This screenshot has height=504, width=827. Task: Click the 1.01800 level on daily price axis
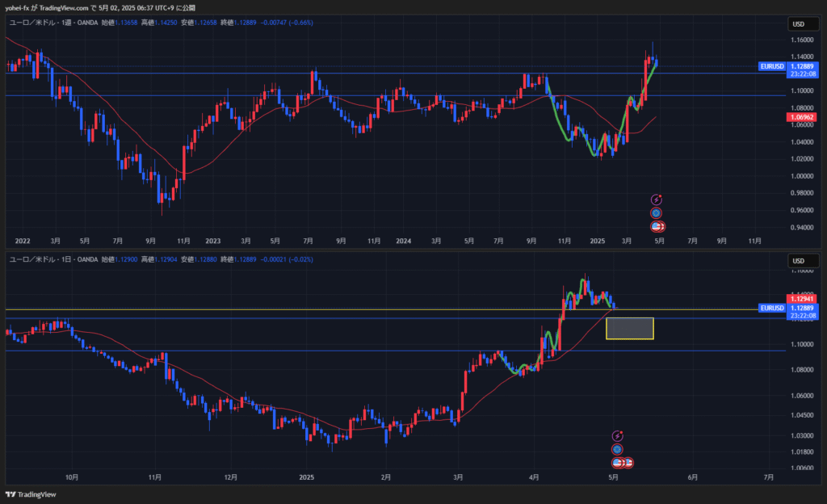pos(802,451)
